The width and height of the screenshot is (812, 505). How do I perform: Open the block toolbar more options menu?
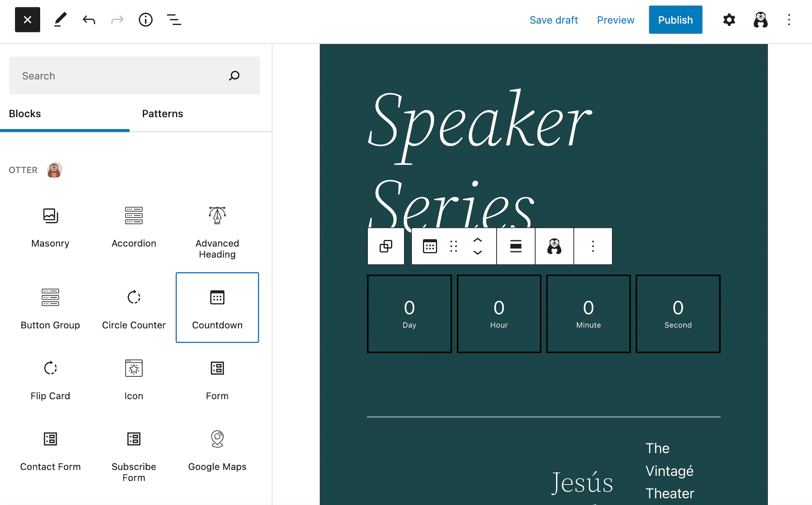593,246
